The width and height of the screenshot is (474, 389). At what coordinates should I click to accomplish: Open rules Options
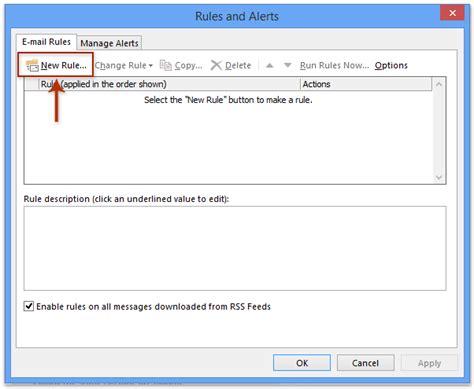tap(391, 65)
